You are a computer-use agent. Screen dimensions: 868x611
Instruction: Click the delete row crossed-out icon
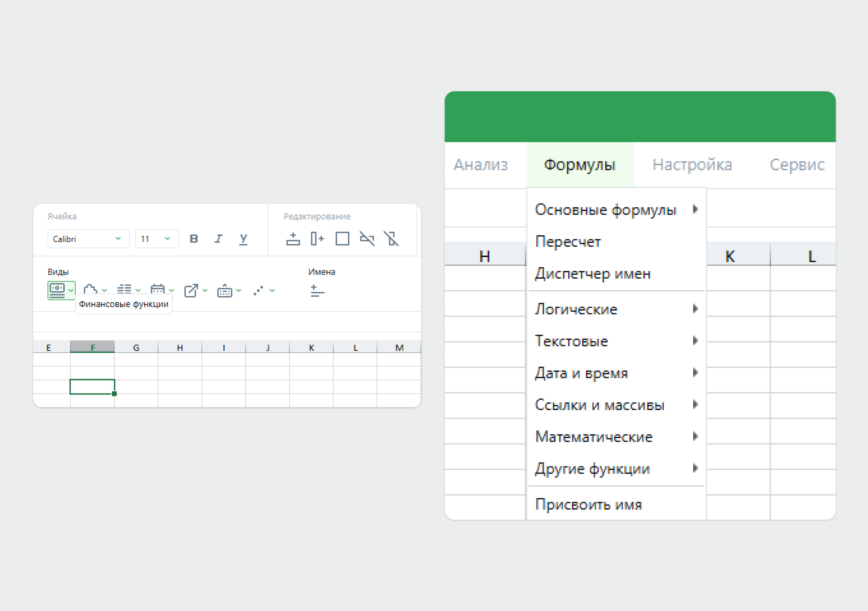pos(367,239)
